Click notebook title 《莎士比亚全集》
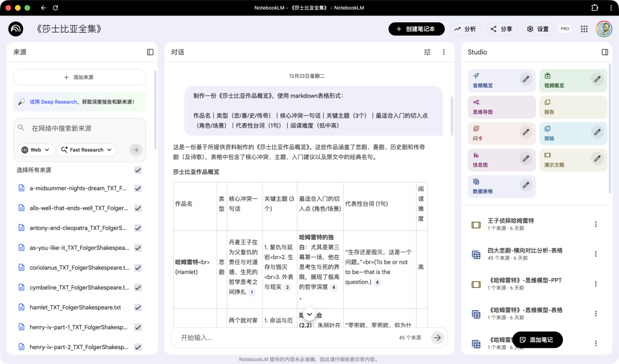The image size is (619, 364). (x=69, y=29)
